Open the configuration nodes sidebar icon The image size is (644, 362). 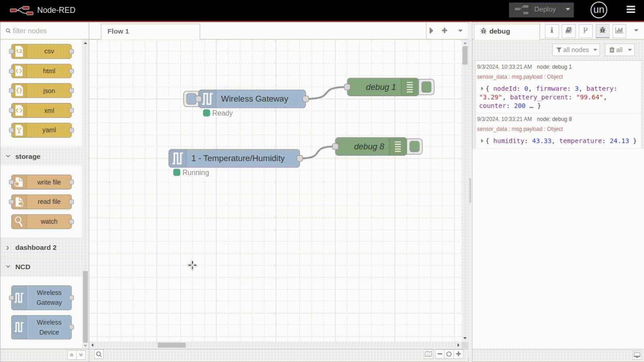click(x=586, y=31)
